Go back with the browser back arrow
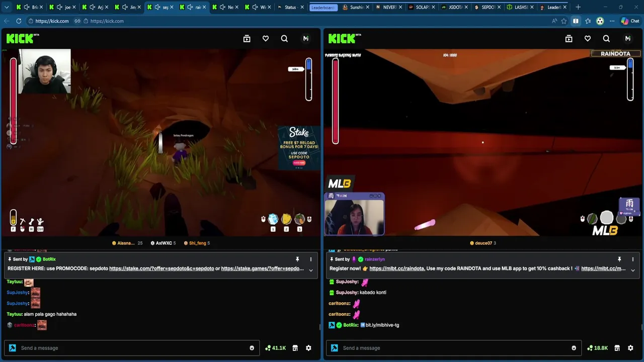Screen dimensions: 644x362 (6, 21)
